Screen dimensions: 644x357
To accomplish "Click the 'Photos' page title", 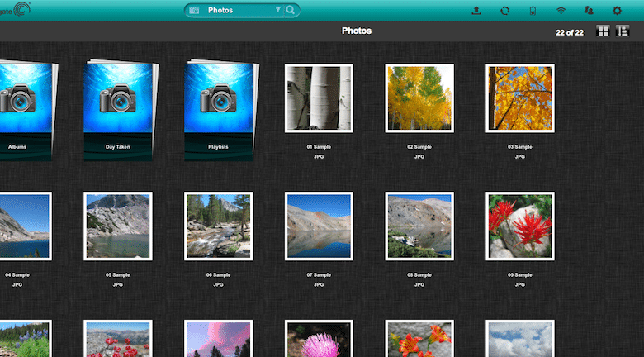I will (x=357, y=31).
